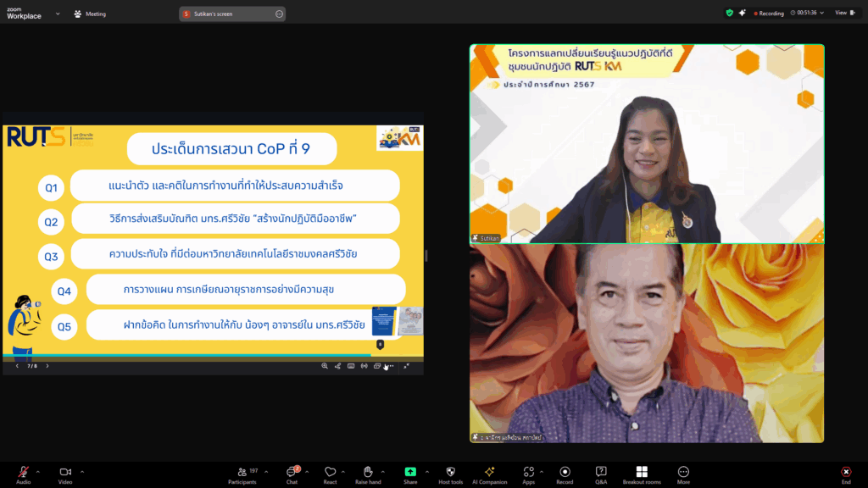The height and width of the screenshot is (488, 868).
Task: Click the divider handle between slide and videos
Action: pos(426,255)
